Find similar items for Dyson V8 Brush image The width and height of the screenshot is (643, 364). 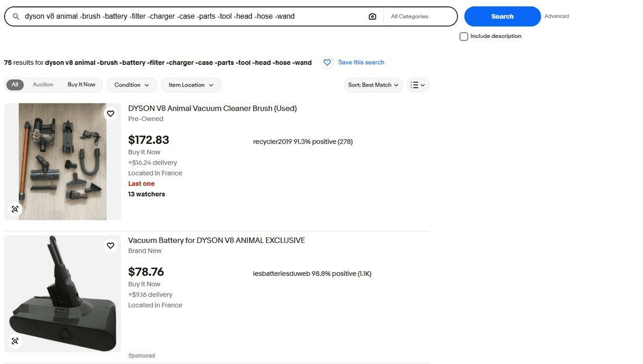click(15, 209)
